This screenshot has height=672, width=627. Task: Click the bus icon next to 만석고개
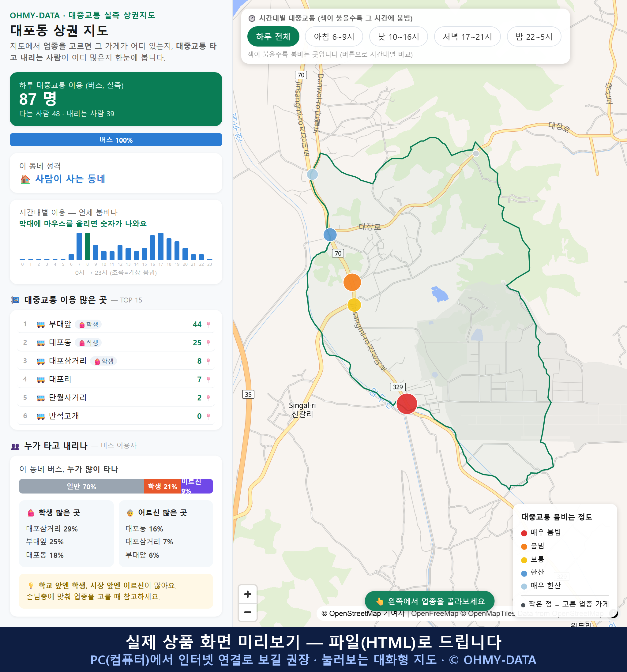pyautogui.click(x=40, y=416)
